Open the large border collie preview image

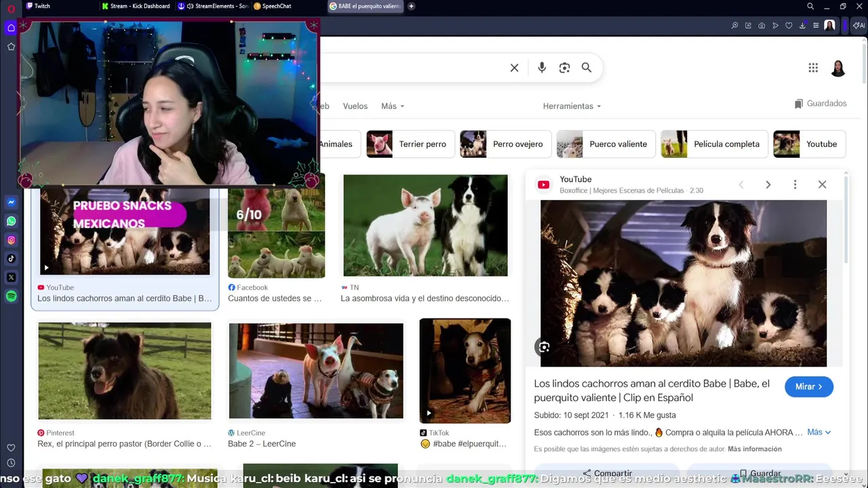click(684, 283)
